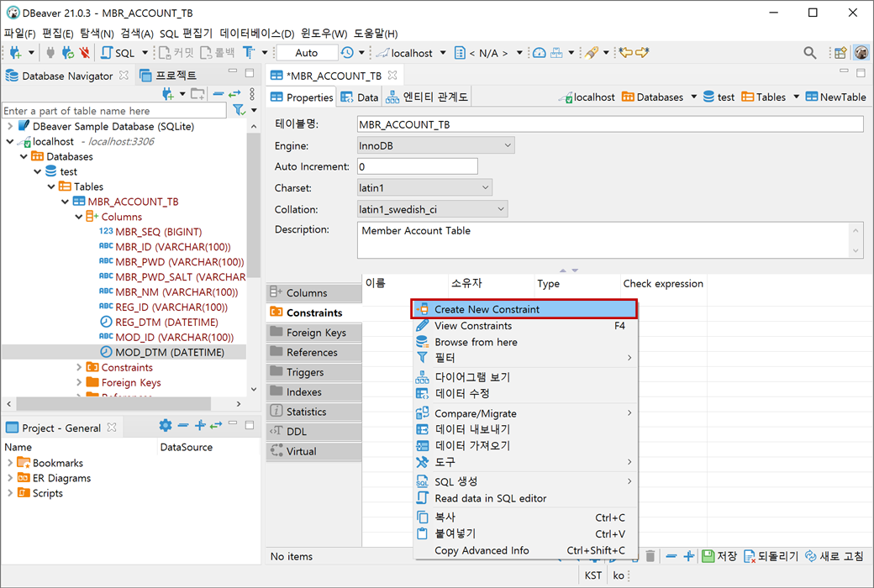Click the 테이블명 input field
874x588 pixels.
(610, 124)
